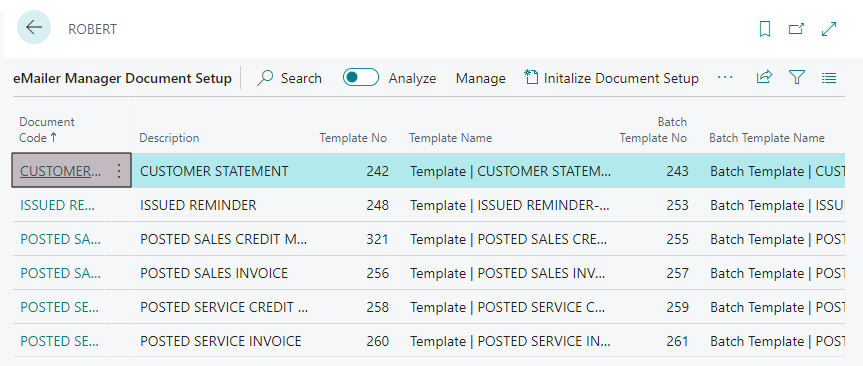
Task: Click batch template number 243
Action: click(x=677, y=171)
